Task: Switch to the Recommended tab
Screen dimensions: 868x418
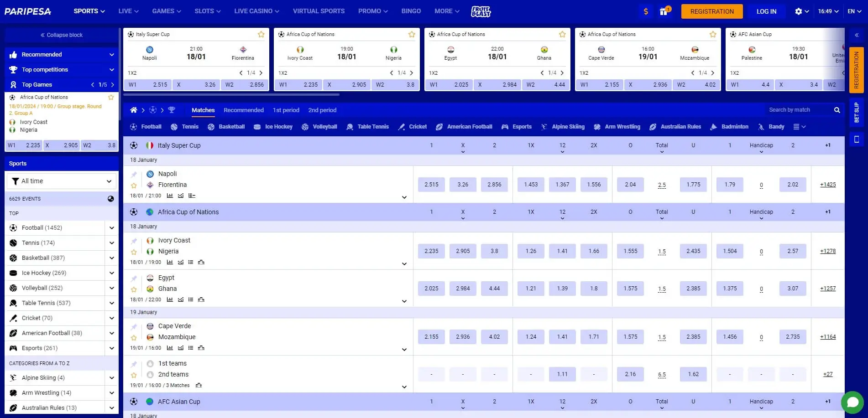Action: pos(244,110)
